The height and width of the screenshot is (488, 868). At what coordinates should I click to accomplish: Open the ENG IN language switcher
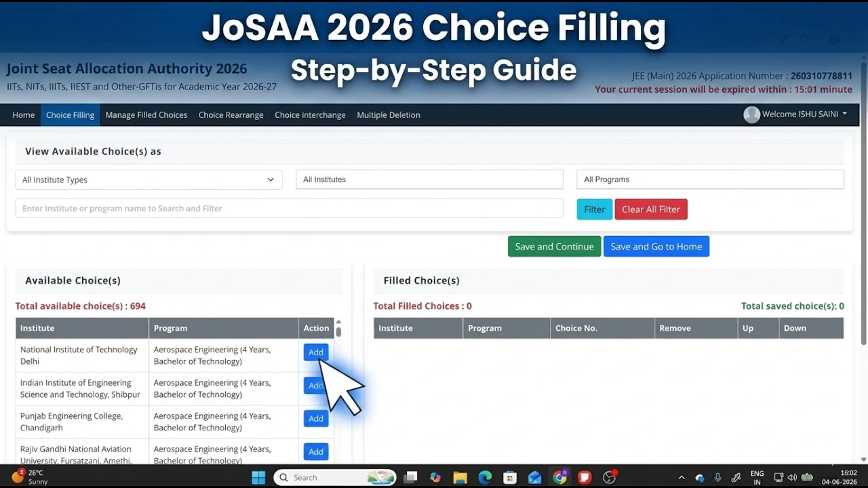click(x=757, y=478)
